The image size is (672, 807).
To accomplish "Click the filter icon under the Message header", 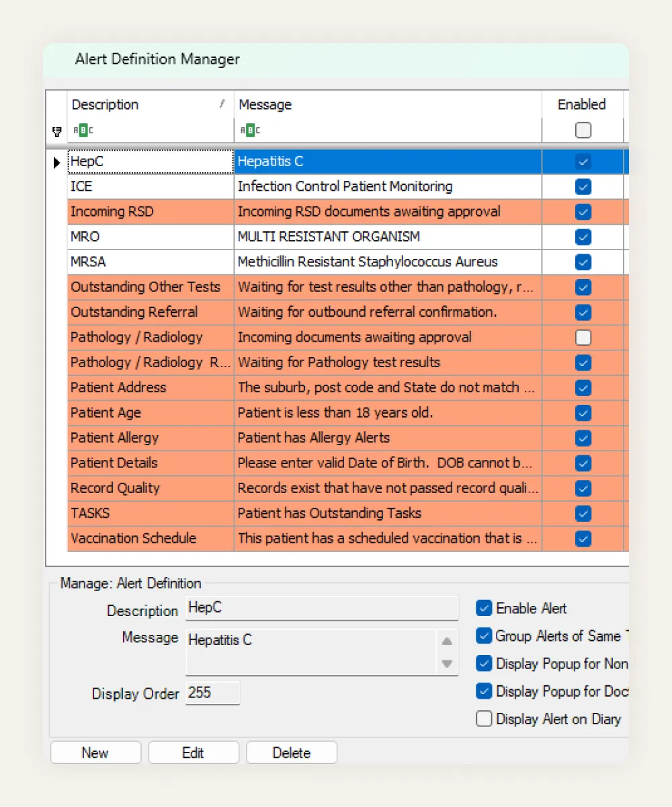I will tap(250, 130).
